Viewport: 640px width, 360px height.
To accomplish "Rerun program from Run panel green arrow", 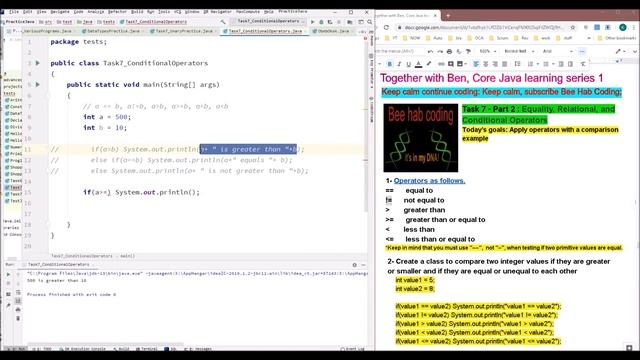I will pos(8,274).
